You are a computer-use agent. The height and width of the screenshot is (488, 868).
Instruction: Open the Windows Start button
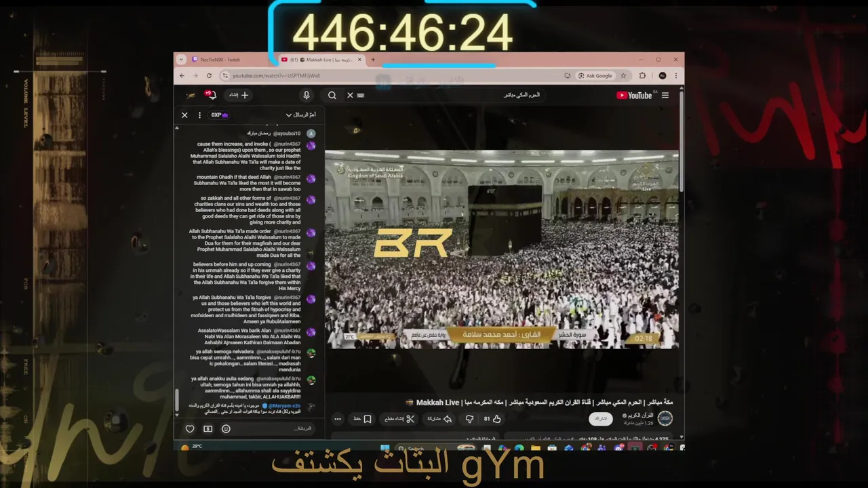click(384, 448)
